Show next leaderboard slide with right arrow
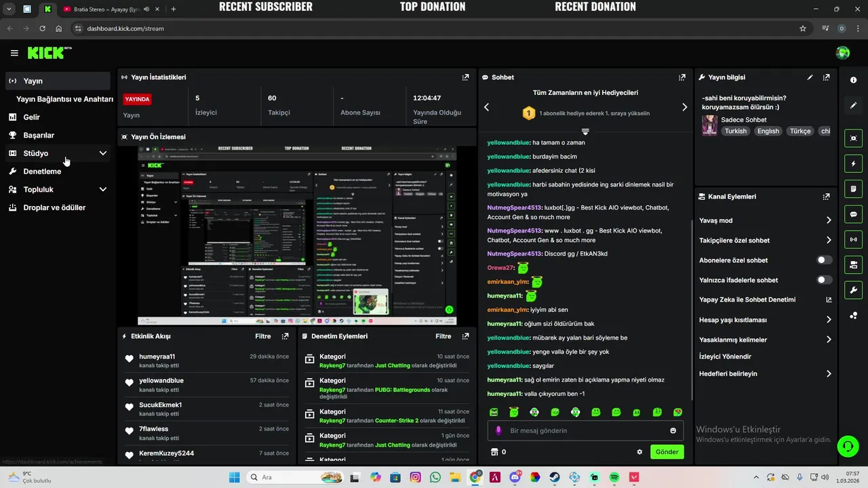This screenshot has width=868, height=488. click(684, 107)
